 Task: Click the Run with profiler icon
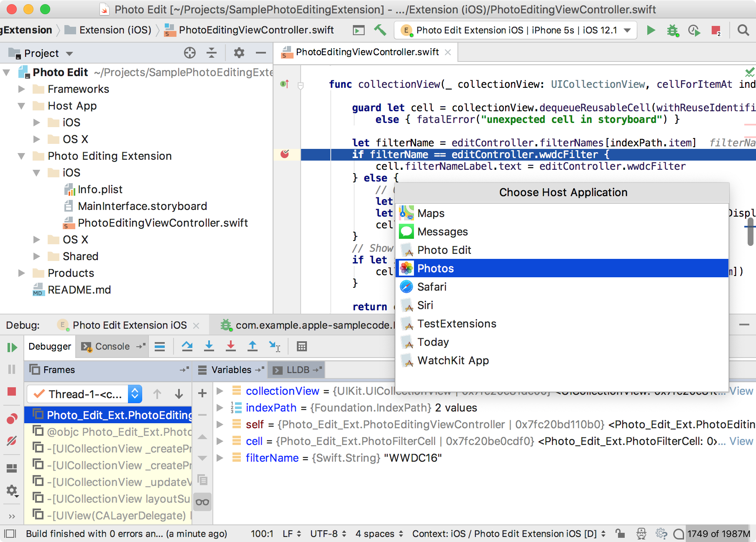pyautogui.click(x=694, y=30)
